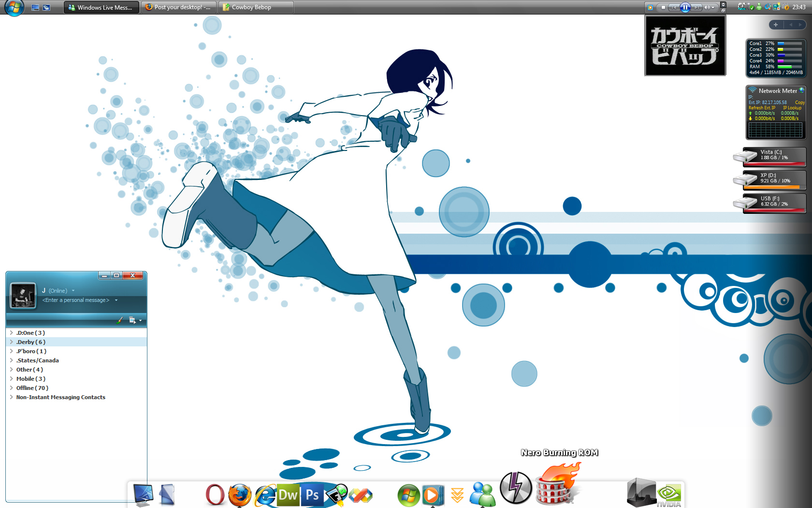812x508 pixels.
Task: Click the Messenger display picture
Action: (23, 296)
